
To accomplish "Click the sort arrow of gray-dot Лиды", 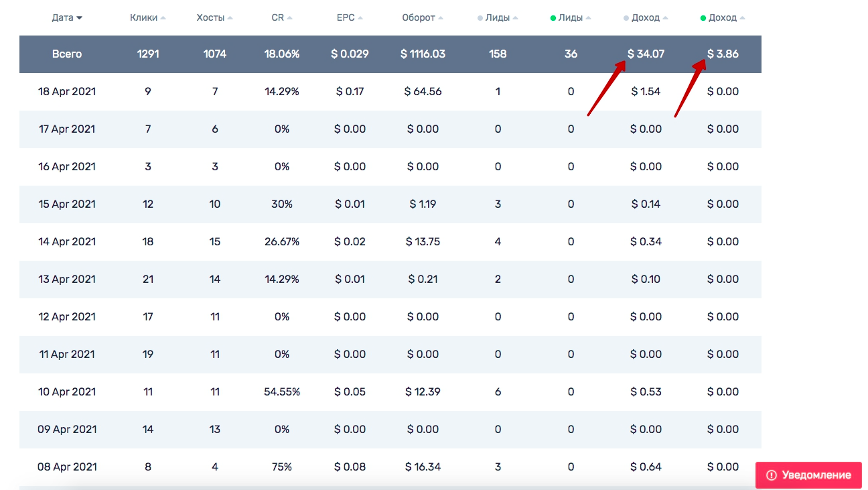I will click(516, 18).
